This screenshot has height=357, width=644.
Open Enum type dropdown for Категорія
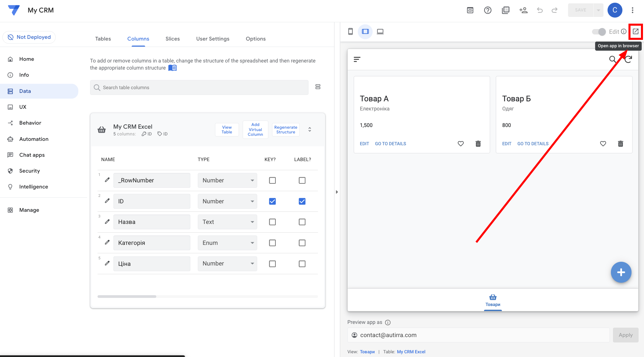coord(227,243)
